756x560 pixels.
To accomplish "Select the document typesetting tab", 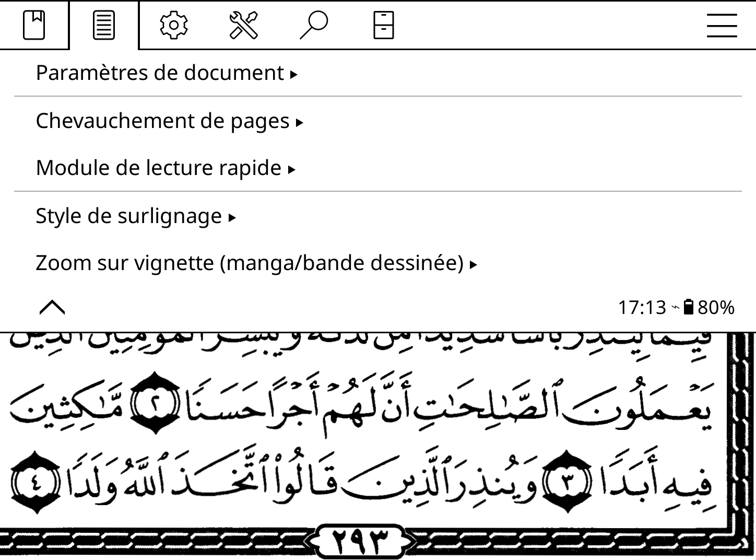I will coord(104,25).
